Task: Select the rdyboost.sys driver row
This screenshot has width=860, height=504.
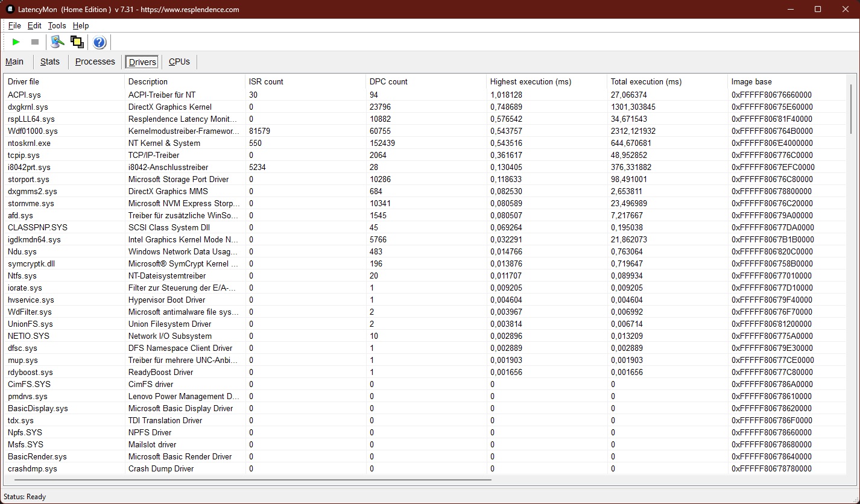Action: [425, 372]
